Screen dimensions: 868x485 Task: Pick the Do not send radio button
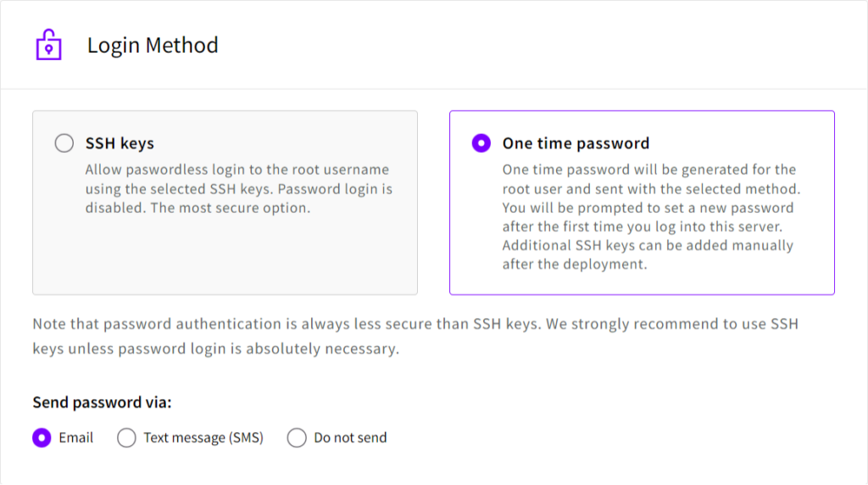point(297,438)
